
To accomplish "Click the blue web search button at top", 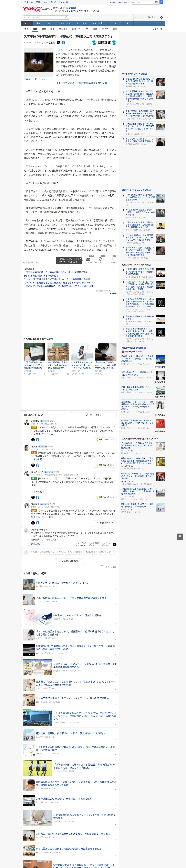I will [161, 2].
